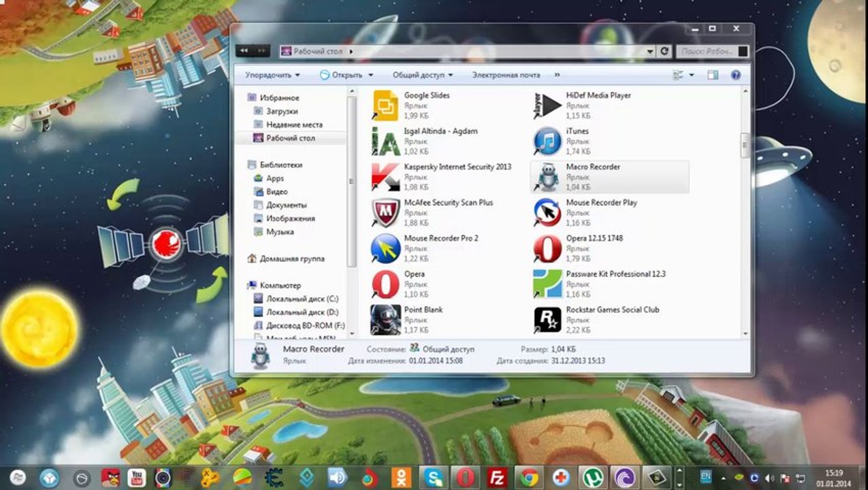Click the taskbar clock showing 15:19
Image resolution: width=868 pixels, height=490 pixels.
click(x=833, y=478)
